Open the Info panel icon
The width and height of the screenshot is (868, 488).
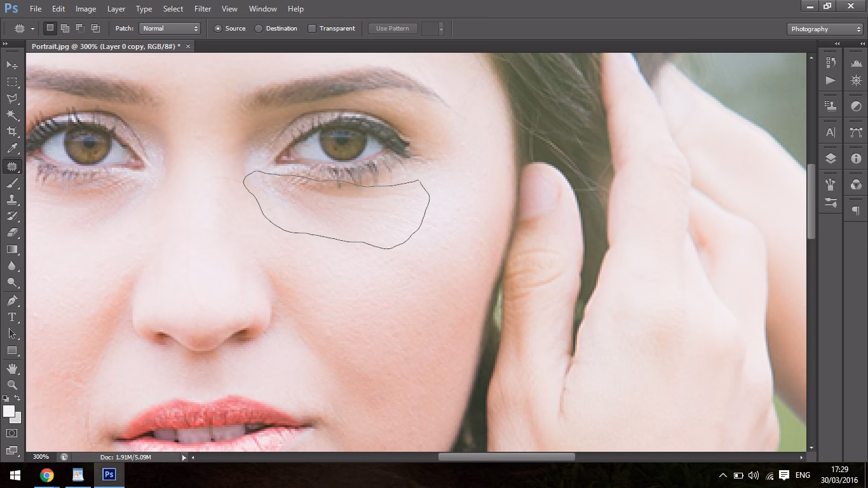coord(855,158)
